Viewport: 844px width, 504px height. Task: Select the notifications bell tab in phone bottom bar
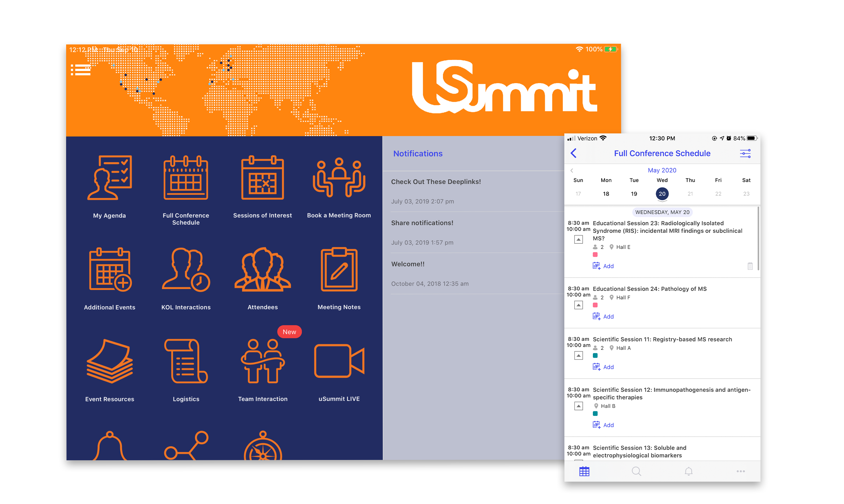click(x=688, y=471)
